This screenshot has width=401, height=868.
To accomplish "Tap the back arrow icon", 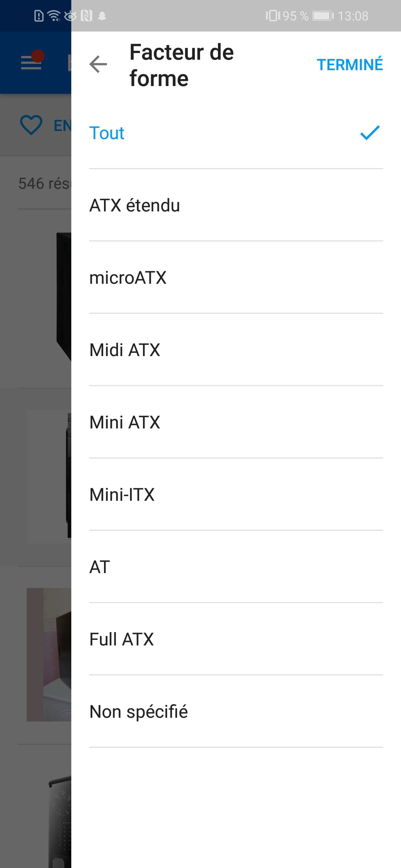I will click(x=98, y=64).
